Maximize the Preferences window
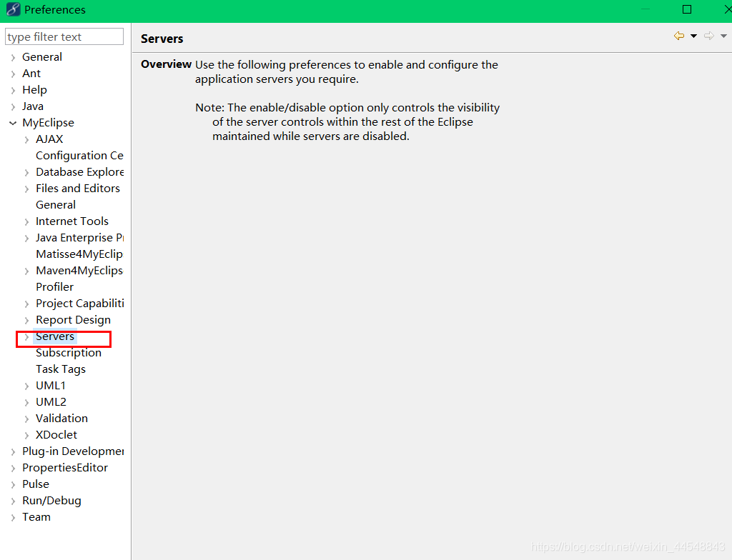The image size is (732, 560). click(687, 9)
